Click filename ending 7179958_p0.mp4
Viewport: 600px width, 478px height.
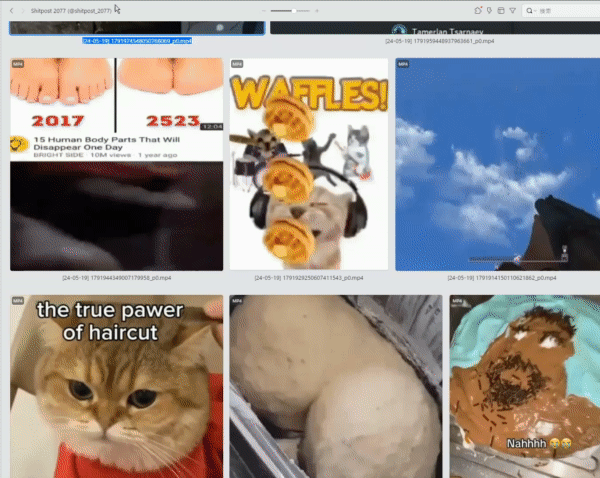click(117, 278)
